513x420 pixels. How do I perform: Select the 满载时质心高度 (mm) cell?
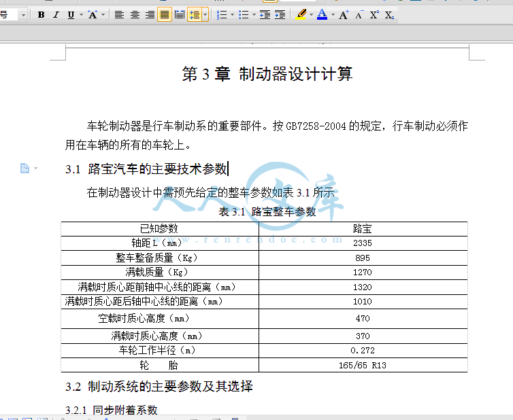pos(160,336)
